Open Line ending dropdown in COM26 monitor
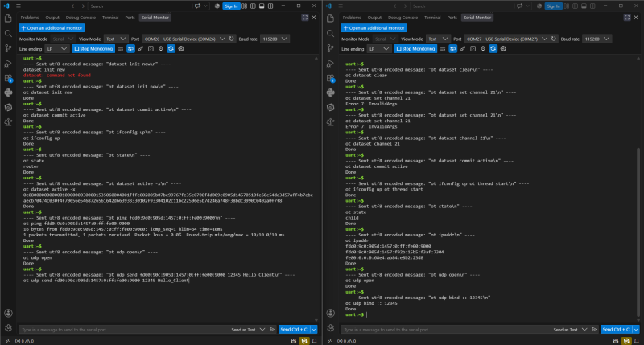 click(x=56, y=49)
